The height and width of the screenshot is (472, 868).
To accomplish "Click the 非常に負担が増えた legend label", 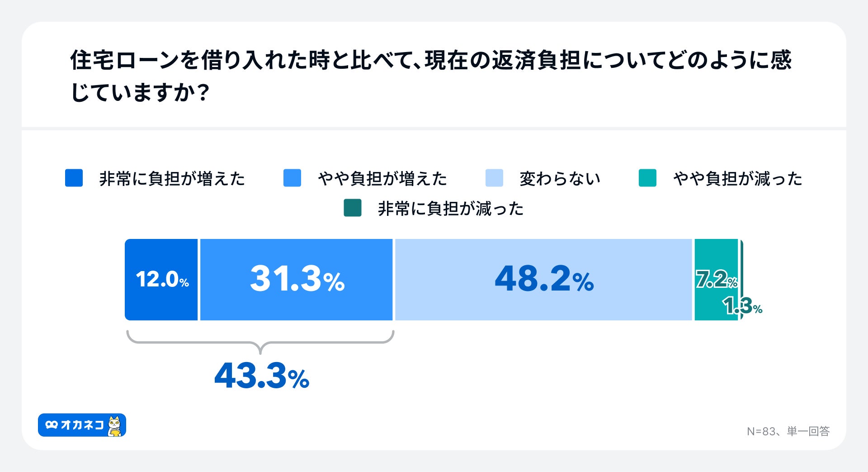I will pos(172,179).
